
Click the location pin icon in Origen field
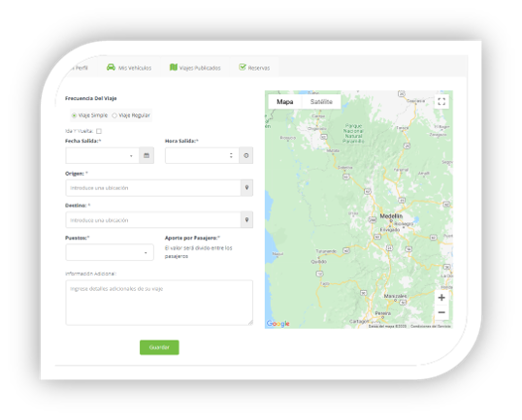(x=246, y=188)
